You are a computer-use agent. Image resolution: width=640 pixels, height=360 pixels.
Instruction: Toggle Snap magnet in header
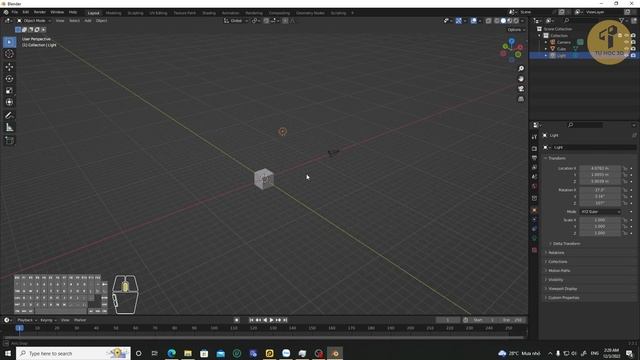pos(266,20)
